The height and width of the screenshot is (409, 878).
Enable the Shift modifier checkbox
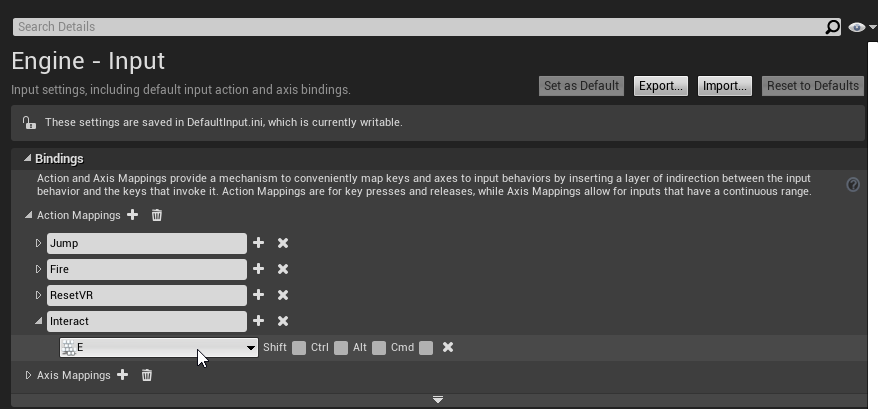click(299, 348)
